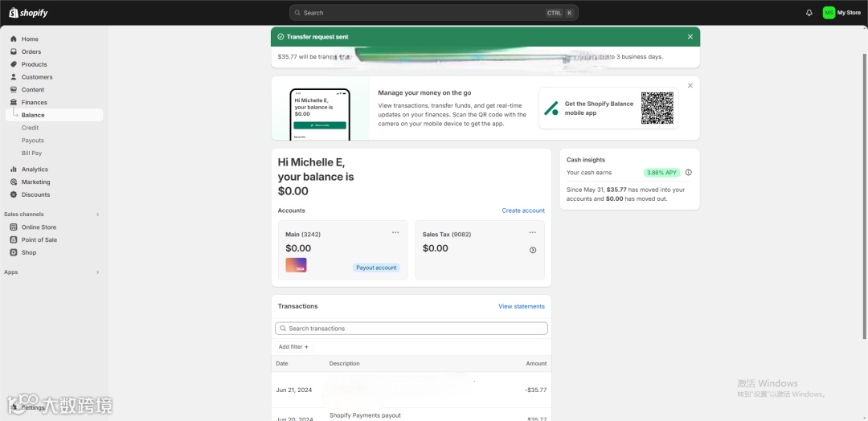Click the -$35.77 amount

pos(535,390)
